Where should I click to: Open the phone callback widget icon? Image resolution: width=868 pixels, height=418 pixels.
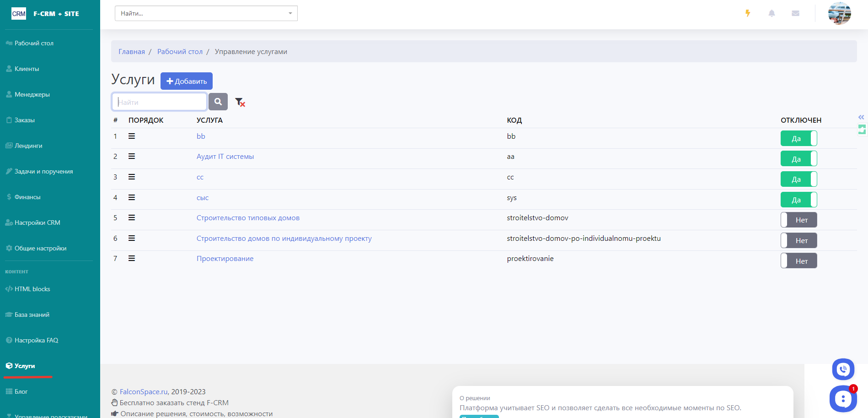pyautogui.click(x=843, y=369)
